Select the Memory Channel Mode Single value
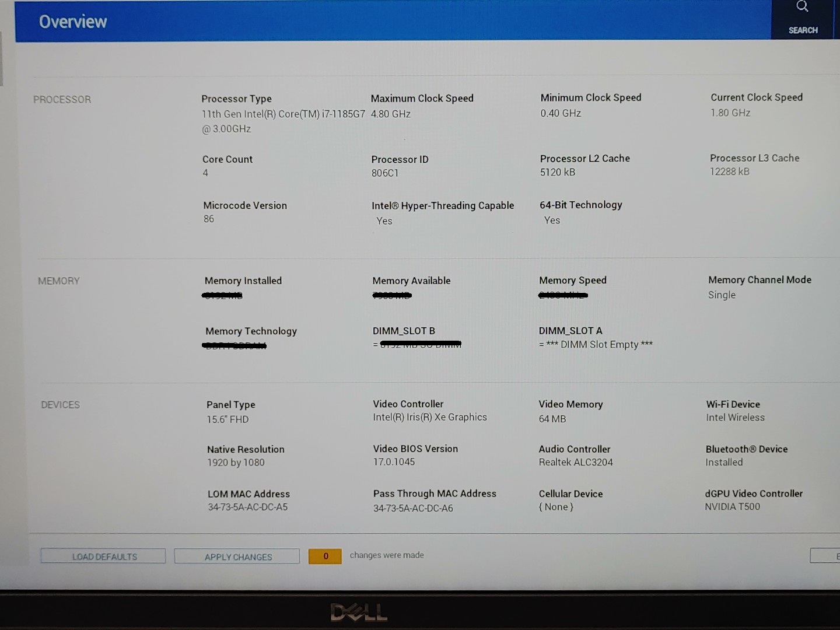The image size is (840, 630). click(x=722, y=295)
